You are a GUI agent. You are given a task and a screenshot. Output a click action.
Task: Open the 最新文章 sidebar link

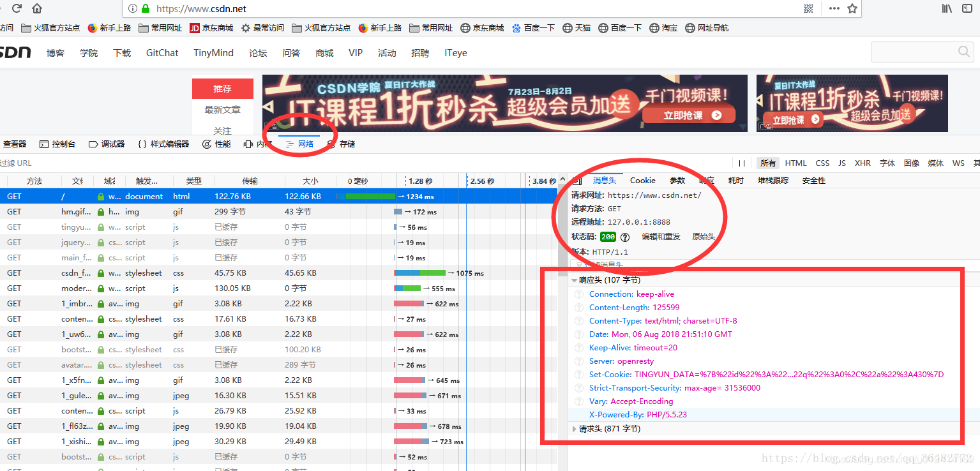(222, 110)
